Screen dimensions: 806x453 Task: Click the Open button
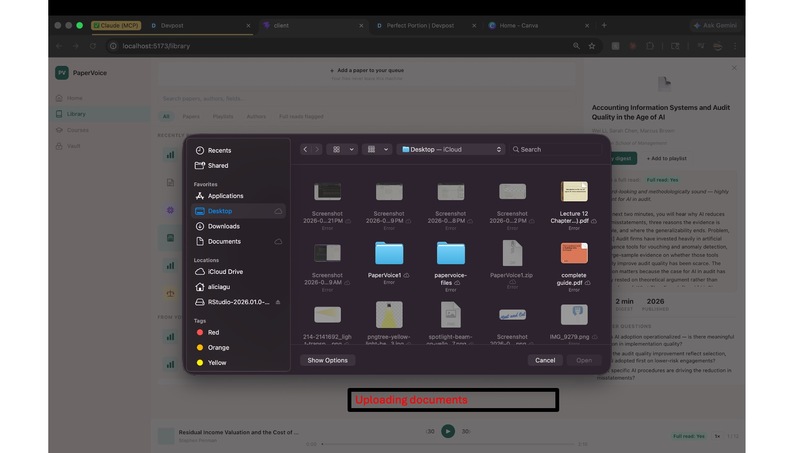(583, 360)
